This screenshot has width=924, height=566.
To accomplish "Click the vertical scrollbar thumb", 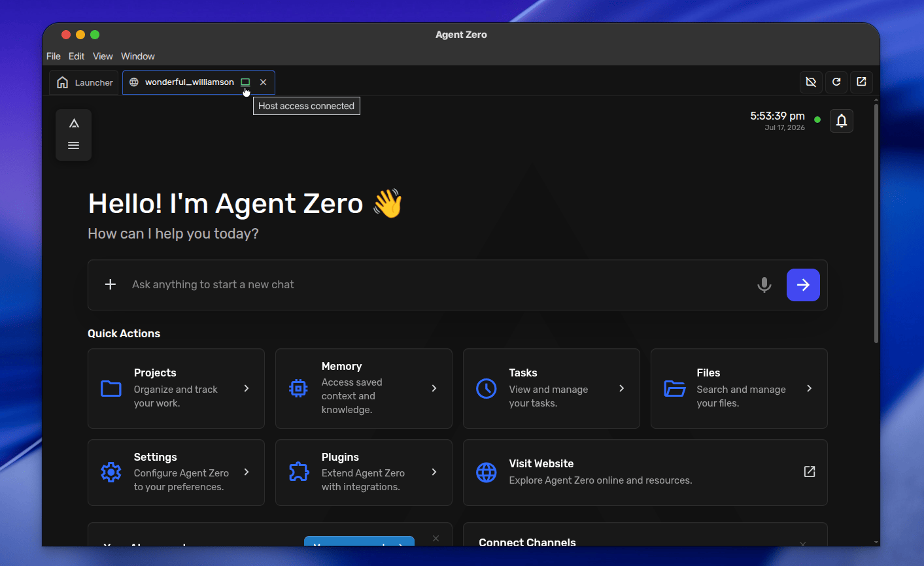I will coord(876,222).
